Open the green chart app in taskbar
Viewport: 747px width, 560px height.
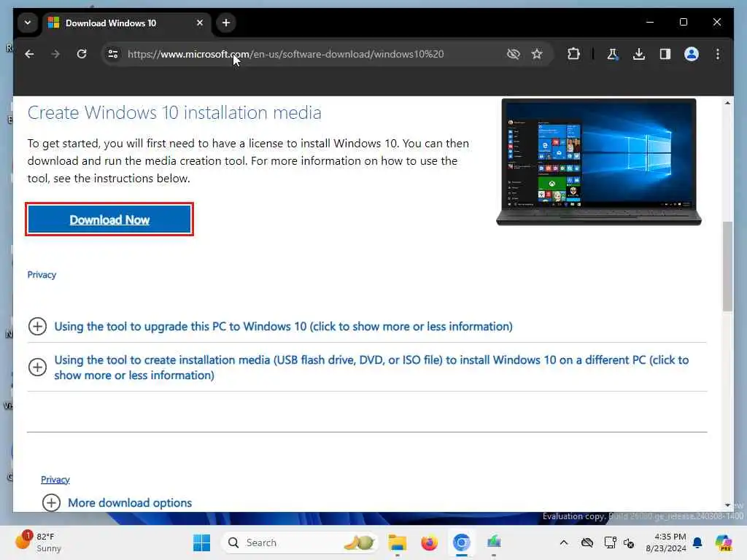coord(494,542)
